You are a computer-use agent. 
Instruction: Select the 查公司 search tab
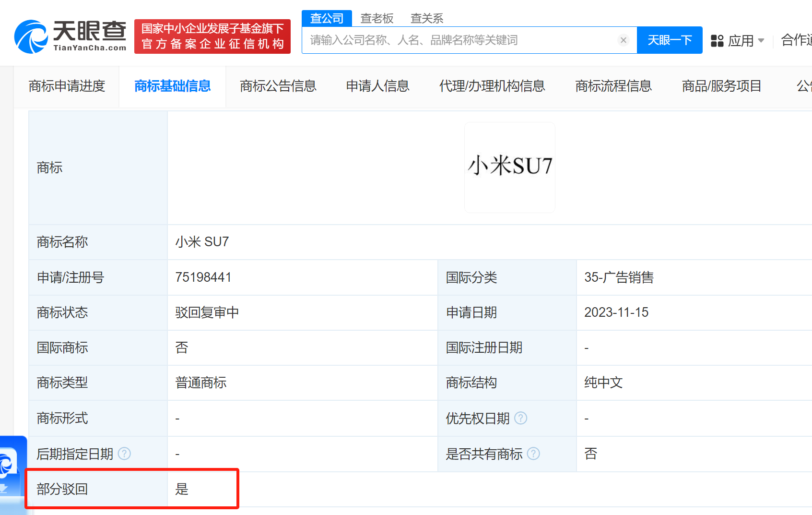pyautogui.click(x=327, y=18)
